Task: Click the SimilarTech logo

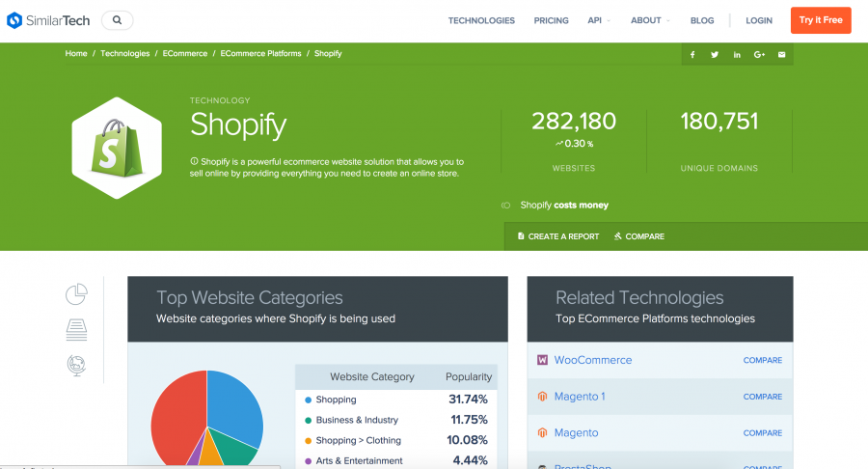Action: pos(47,20)
